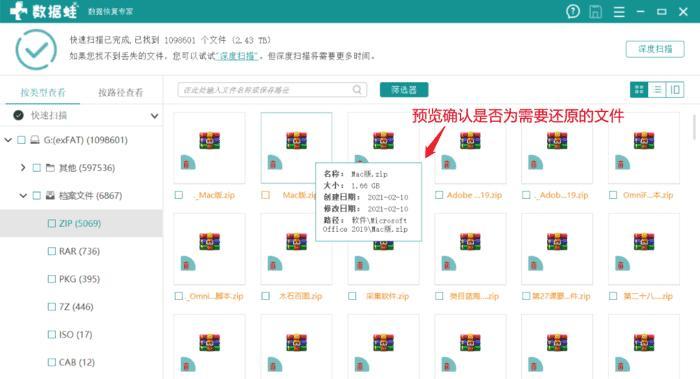Check the G:(exFAT) drive checkbox

coord(21,140)
